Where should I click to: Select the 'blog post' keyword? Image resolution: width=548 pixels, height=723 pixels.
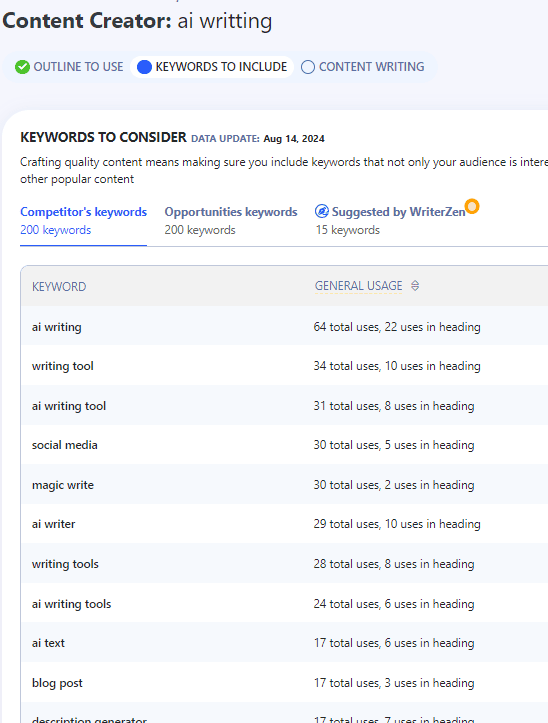click(57, 683)
